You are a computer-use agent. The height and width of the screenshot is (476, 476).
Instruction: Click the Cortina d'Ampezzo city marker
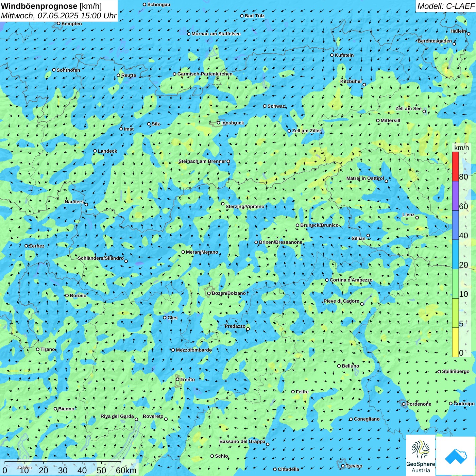[327, 280]
